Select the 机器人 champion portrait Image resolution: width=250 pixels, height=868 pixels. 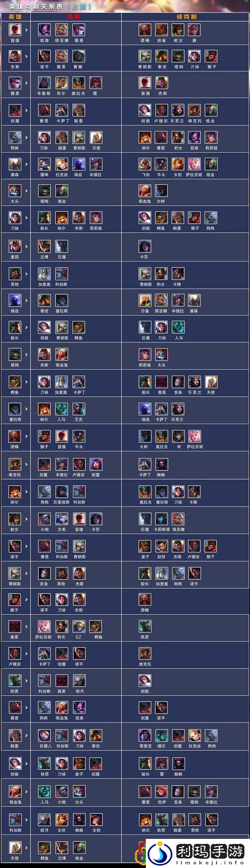click(x=45, y=735)
